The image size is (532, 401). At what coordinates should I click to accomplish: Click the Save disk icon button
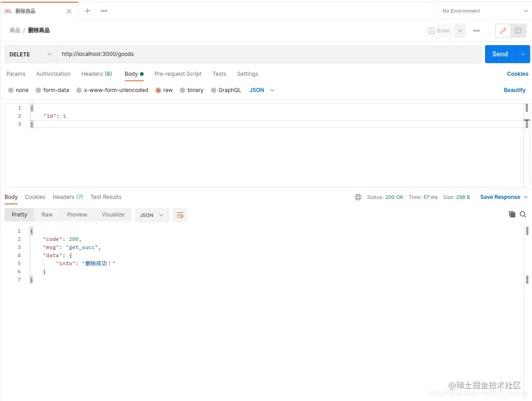pyautogui.click(x=439, y=31)
